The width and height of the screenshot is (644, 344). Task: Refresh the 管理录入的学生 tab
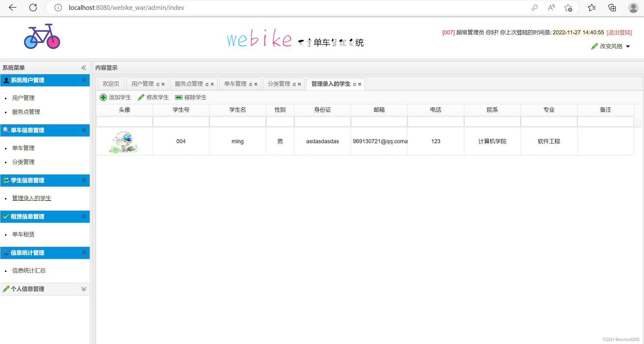pyautogui.click(x=354, y=84)
